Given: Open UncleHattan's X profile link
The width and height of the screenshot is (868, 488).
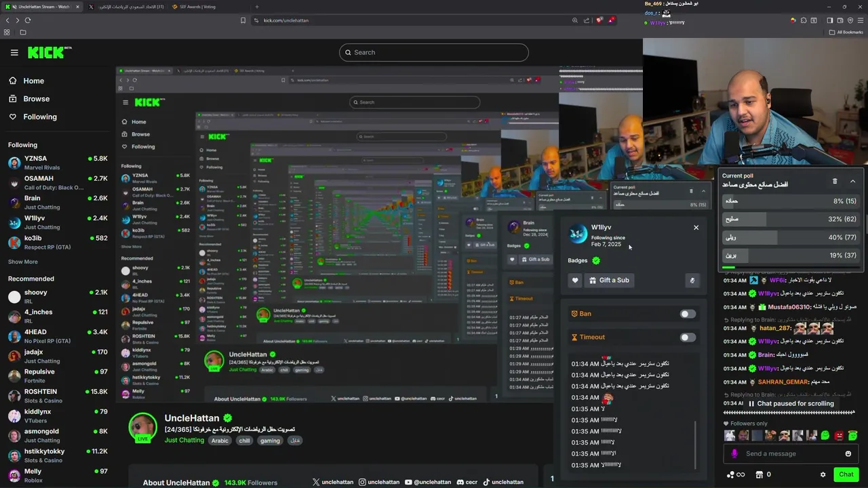Looking at the screenshot, I should 333,482.
